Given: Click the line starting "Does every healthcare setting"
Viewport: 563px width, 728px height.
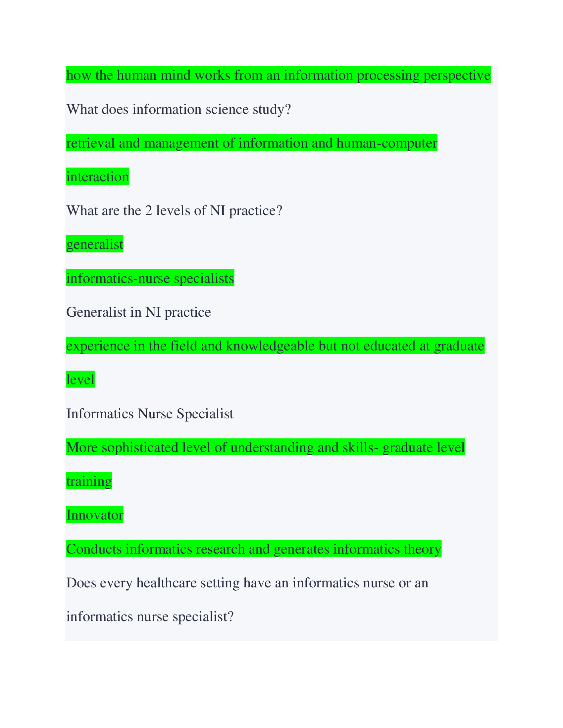Looking at the screenshot, I should point(247,583).
